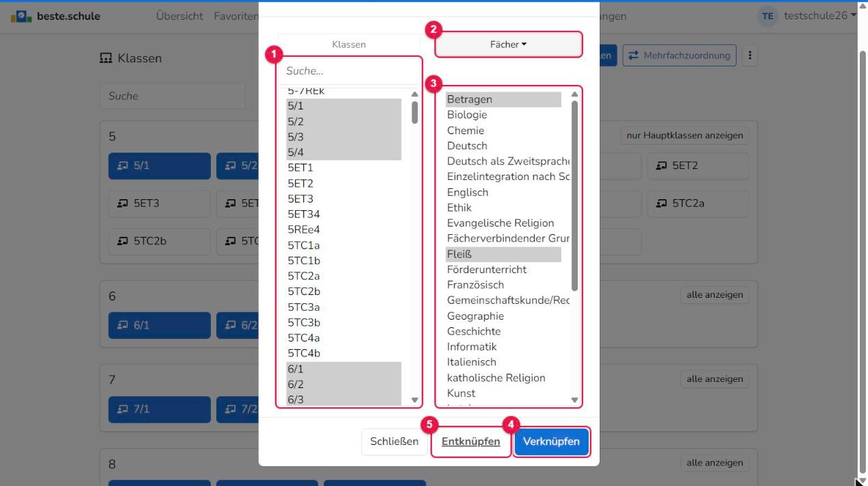
Task: Open Mehrfachzuordnung on the Klassen page
Action: click(679, 55)
